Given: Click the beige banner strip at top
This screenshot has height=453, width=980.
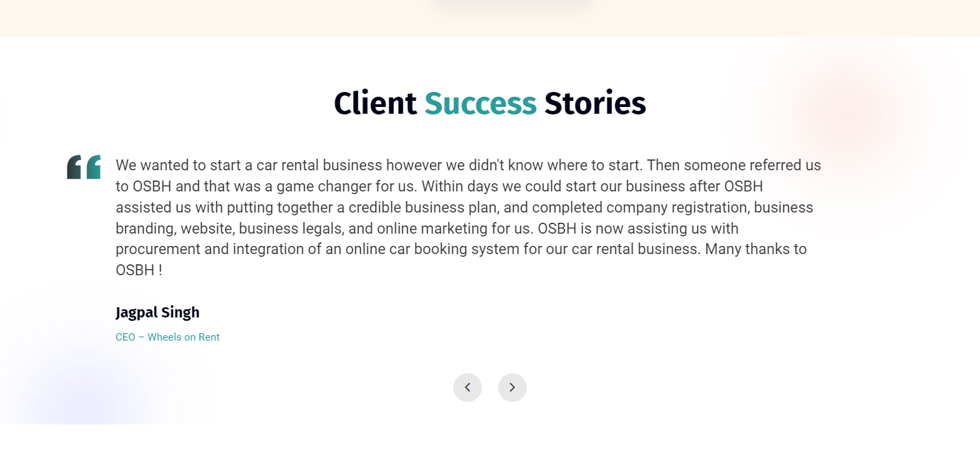Looking at the screenshot, I should pos(204,18).
